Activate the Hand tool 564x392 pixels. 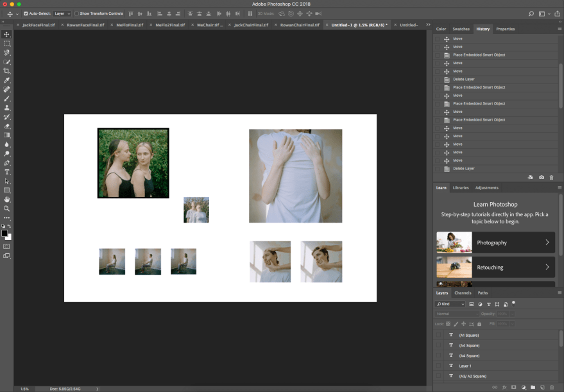click(x=7, y=200)
